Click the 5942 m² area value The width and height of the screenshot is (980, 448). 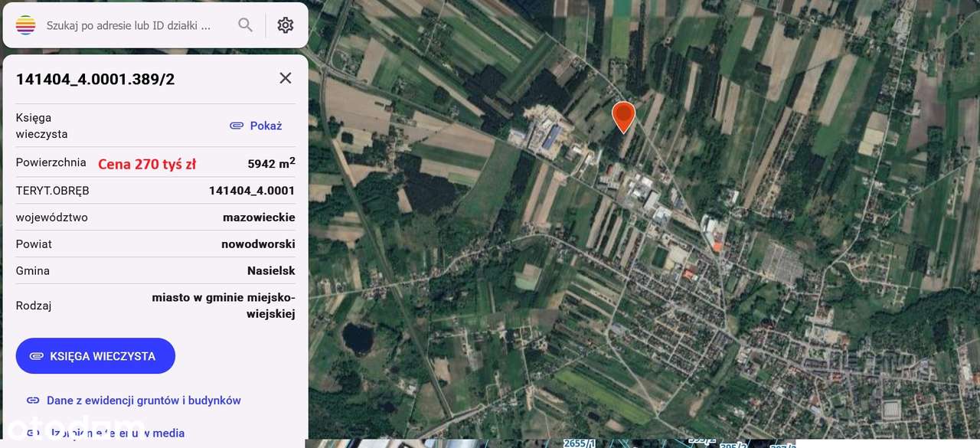coord(271,163)
